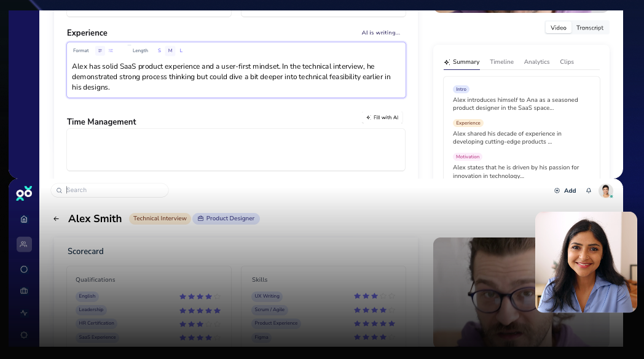Go back using the arrow beside Alex Smith

click(x=57, y=218)
